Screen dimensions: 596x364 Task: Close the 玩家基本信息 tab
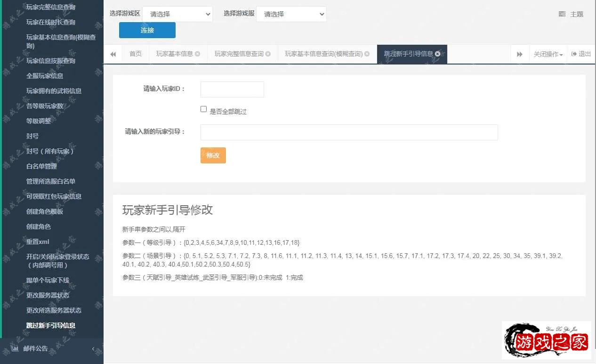tap(198, 54)
